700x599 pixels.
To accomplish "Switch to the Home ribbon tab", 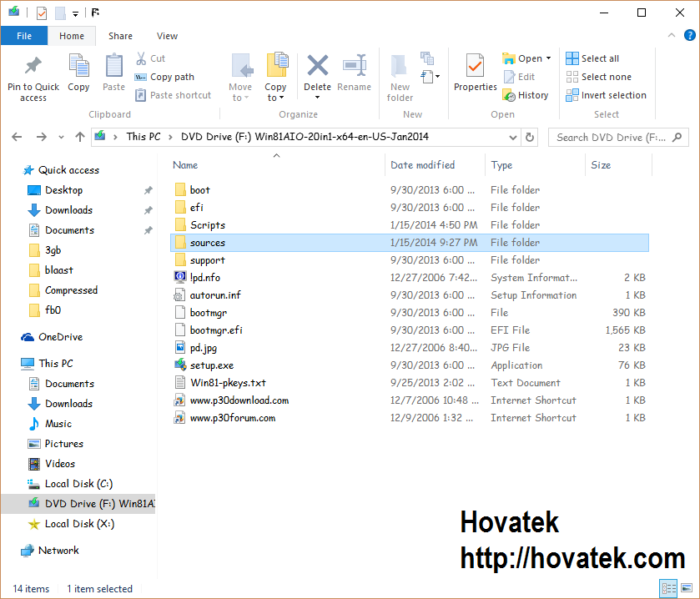I will click(x=72, y=36).
